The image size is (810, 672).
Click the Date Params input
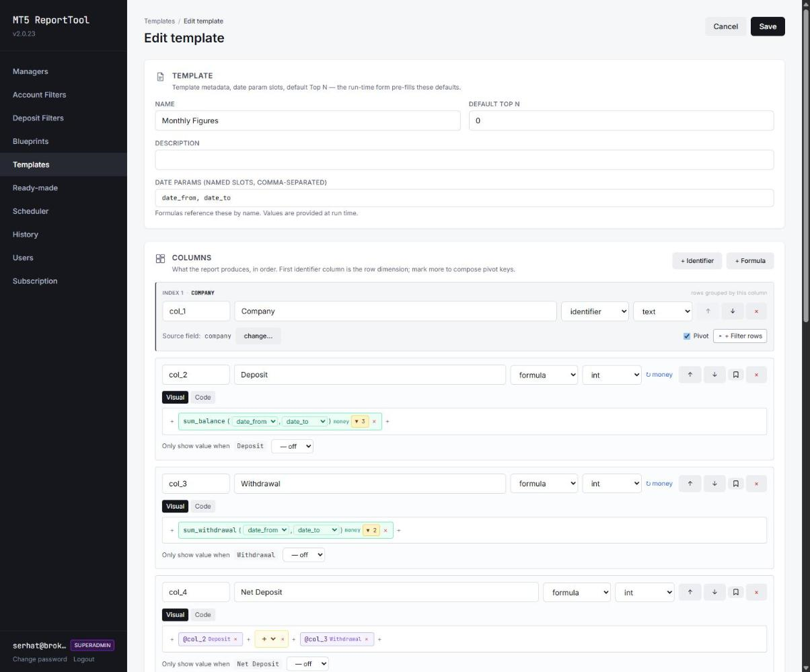coord(464,198)
